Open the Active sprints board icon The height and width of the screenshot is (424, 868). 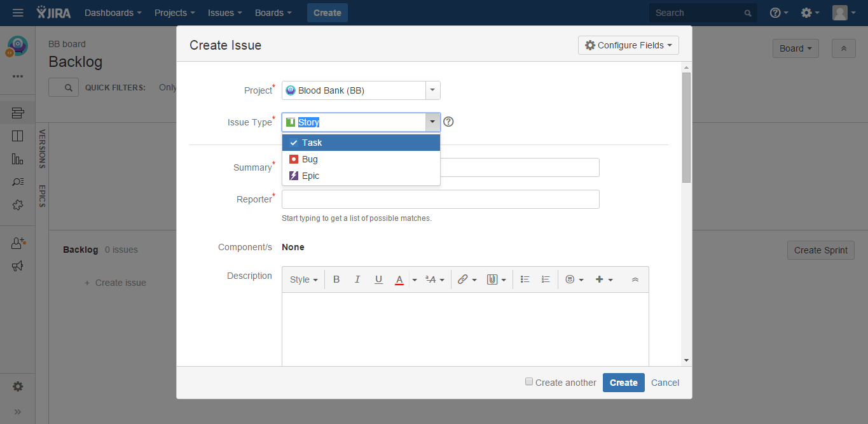click(x=18, y=136)
